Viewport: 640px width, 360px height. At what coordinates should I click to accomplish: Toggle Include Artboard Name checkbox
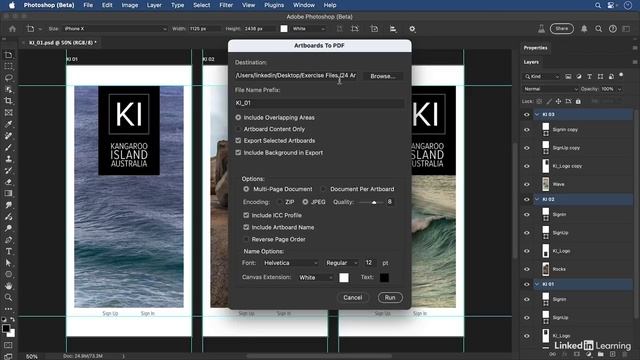click(x=246, y=227)
